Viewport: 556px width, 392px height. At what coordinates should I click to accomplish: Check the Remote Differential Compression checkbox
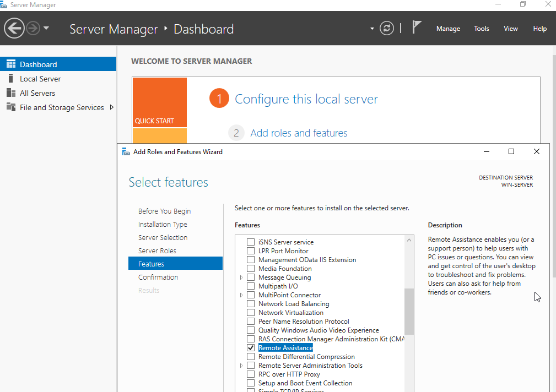click(251, 357)
